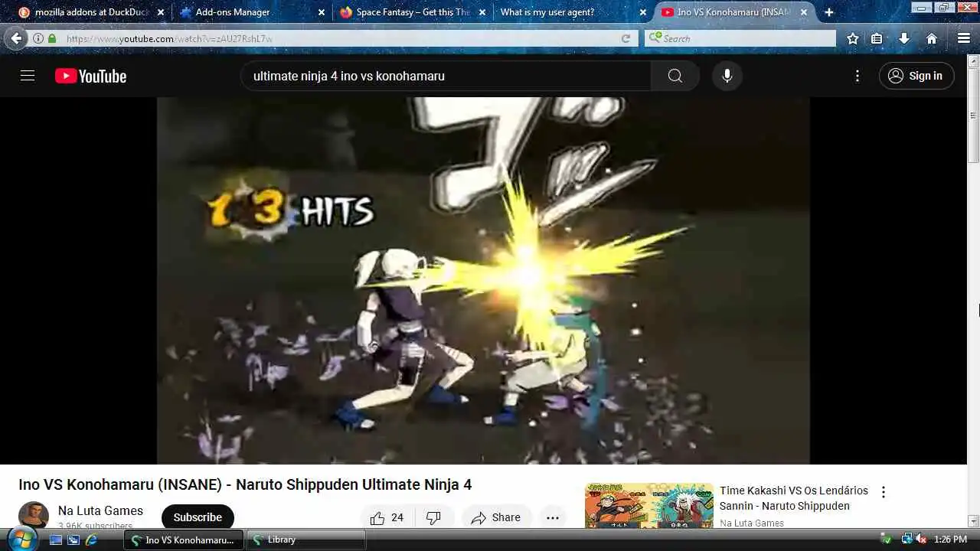Go back with the browser back arrow
The height and width of the screenshot is (551, 980).
pos(16,38)
